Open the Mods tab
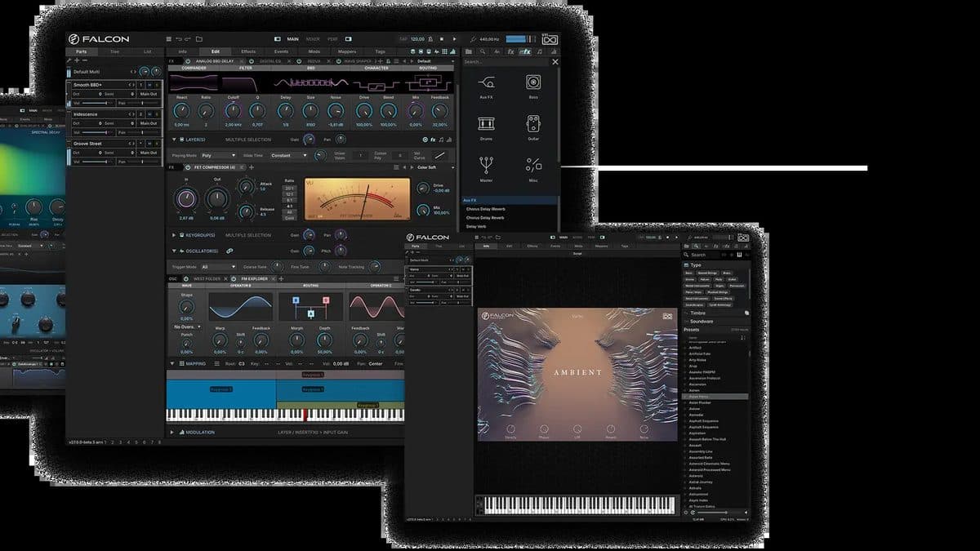Image resolution: width=980 pixels, height=551 pixels. (314, 51)
